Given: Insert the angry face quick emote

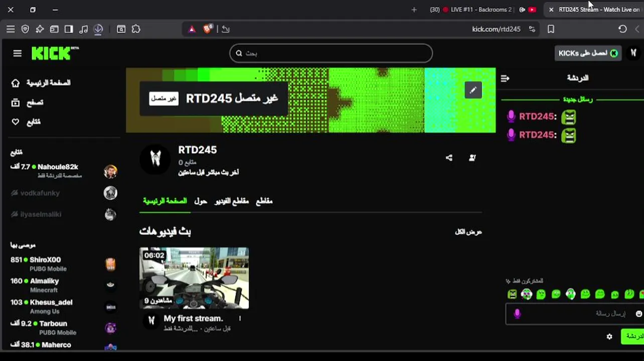Looking at the screenshot, I should tap(512, 294).
